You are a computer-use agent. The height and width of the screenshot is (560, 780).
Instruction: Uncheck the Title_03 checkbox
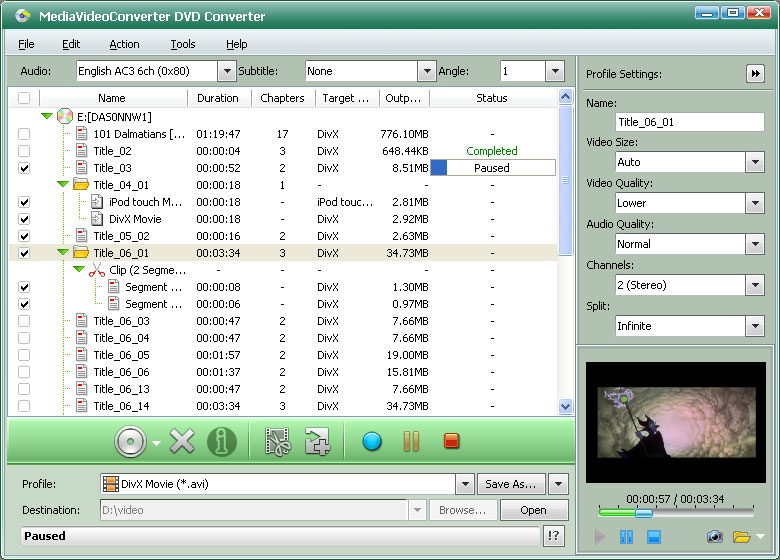pos(24,168)
